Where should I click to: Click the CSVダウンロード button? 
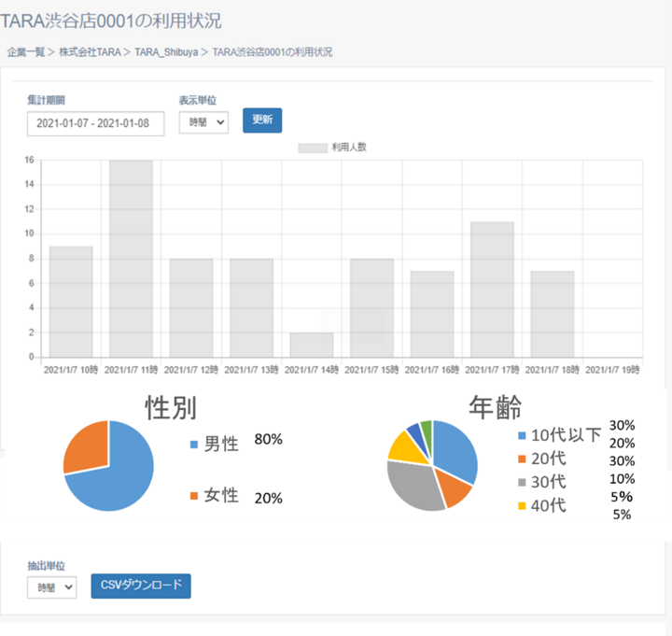(x=140, y=586)
